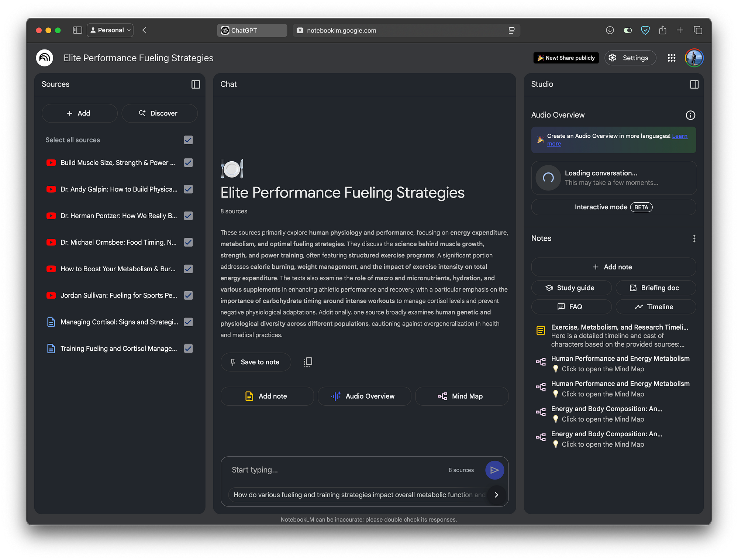Viewport: 738px width, 560px height.
Task: Open the Audio Overview info tooltip
Action: (x=690, y=115)
